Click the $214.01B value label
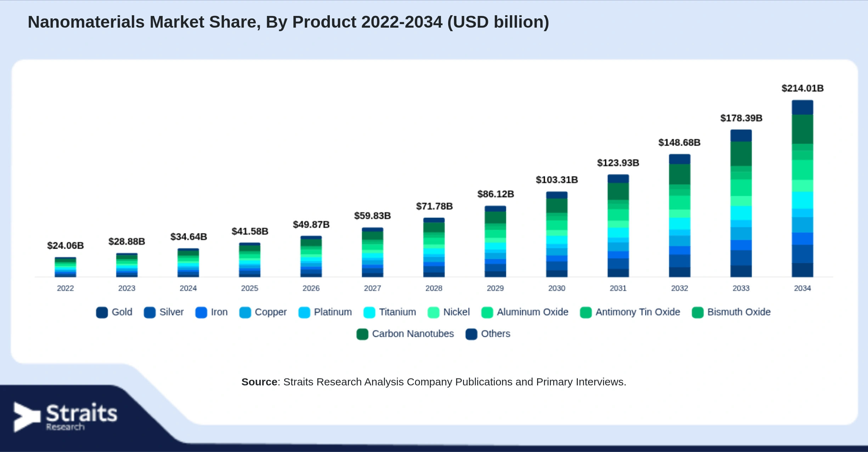The height and width of the screenshot is (452, 868). coord(802,88)
